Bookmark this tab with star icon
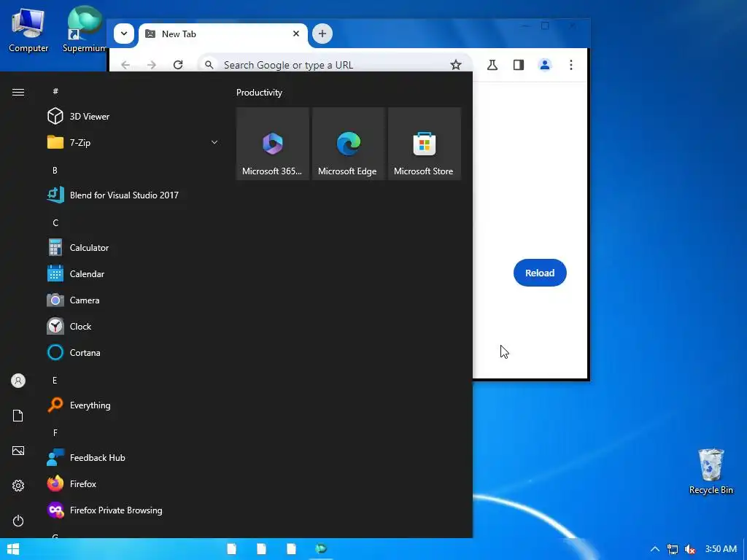 point(456,65)
